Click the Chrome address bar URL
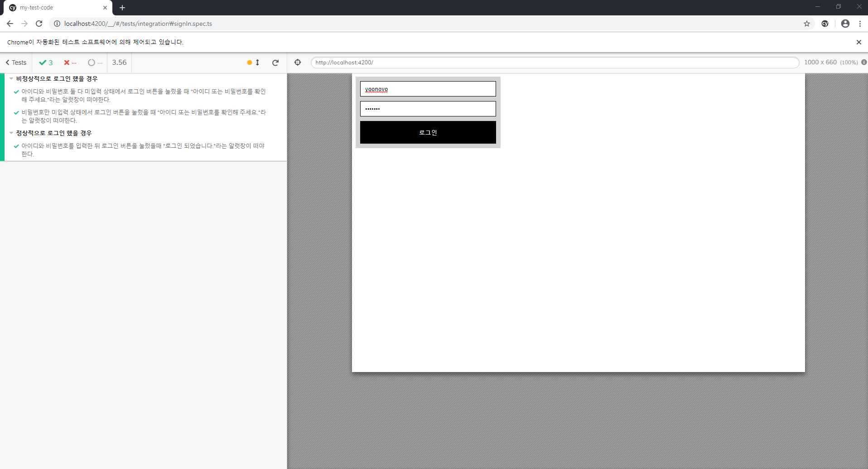868x469 pixels. [138, 24]
